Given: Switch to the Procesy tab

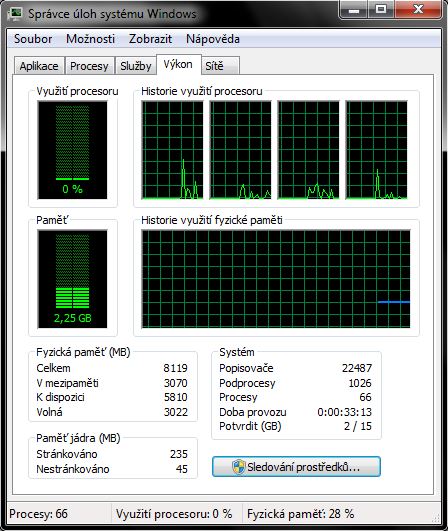Looking at the screenshot, I should [89, 66].
